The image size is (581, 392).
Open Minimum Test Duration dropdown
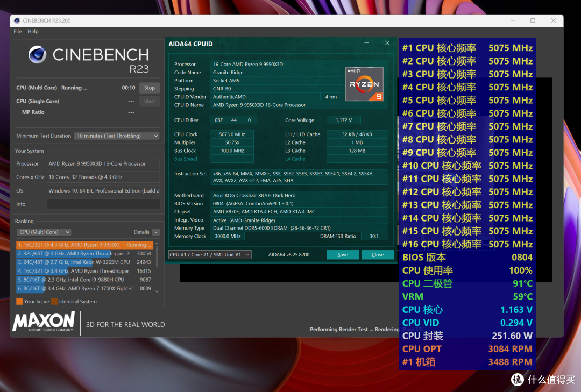tap(117, 136)
